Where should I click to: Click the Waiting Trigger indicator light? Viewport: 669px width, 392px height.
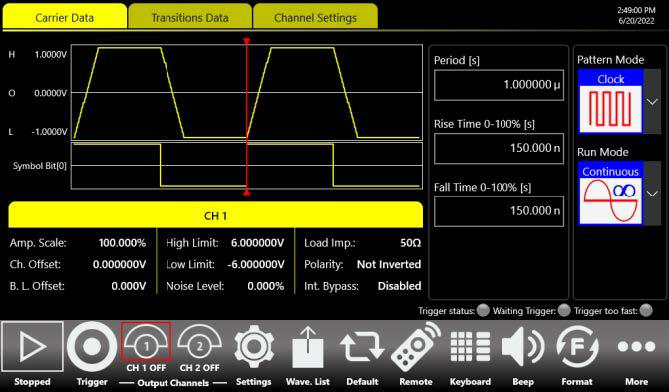coord(564,310)
